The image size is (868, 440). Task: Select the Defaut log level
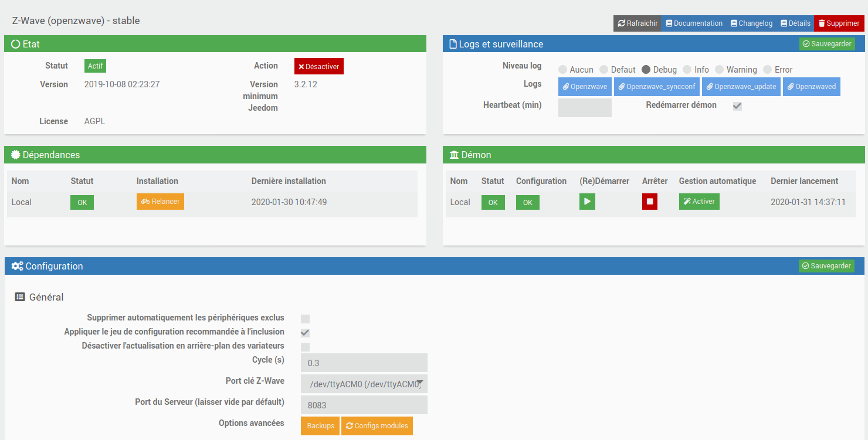tap(604, 70)
